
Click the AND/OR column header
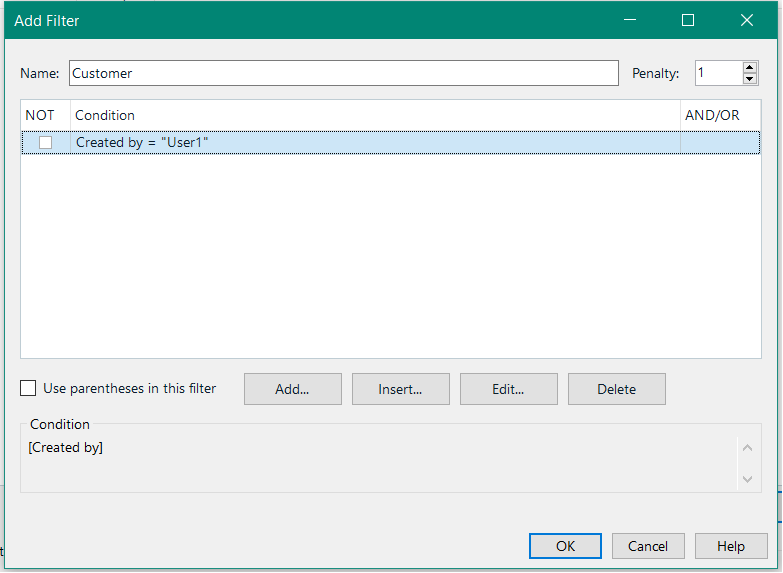(x=713, y=115)
